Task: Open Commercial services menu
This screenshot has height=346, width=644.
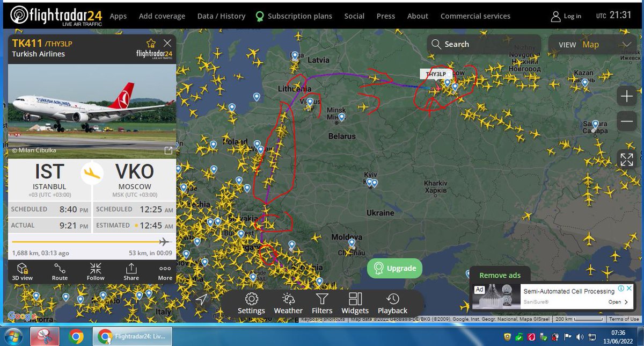Action: pos(475,16)
